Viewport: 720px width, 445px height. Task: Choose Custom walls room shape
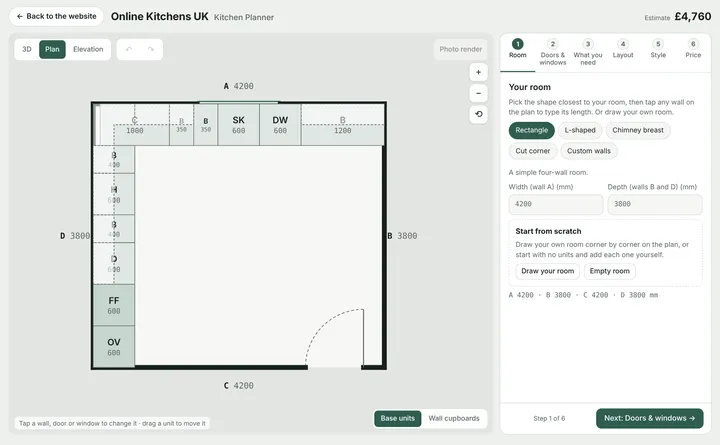tap(589, 151)
